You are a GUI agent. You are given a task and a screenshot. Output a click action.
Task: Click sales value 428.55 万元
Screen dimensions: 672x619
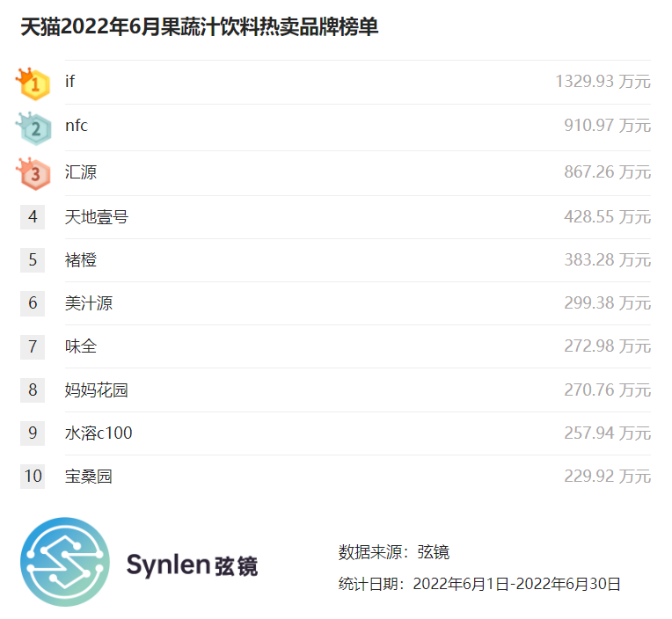[x=607, y=217]
